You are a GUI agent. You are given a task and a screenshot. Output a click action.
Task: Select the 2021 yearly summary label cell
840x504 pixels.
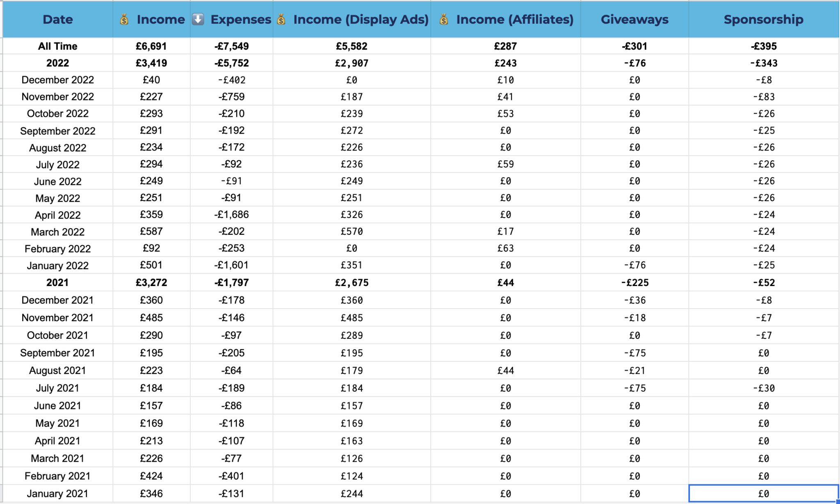[x=57, y=283]
